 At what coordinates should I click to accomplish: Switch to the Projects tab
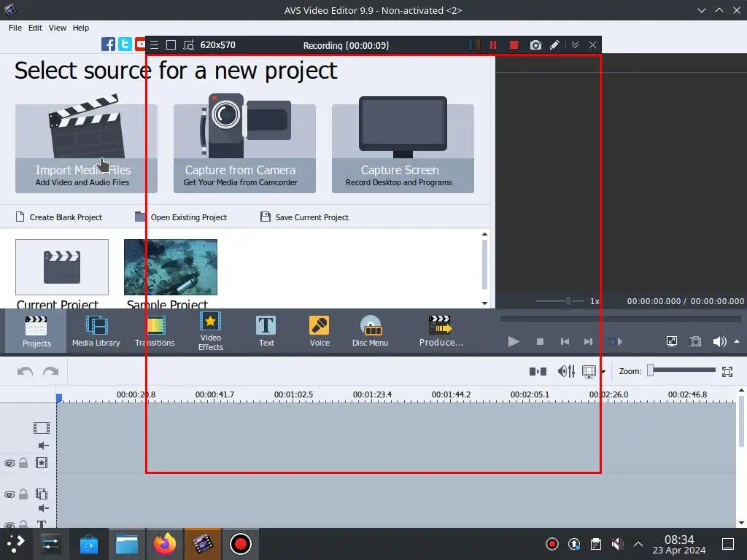[36, 331]
